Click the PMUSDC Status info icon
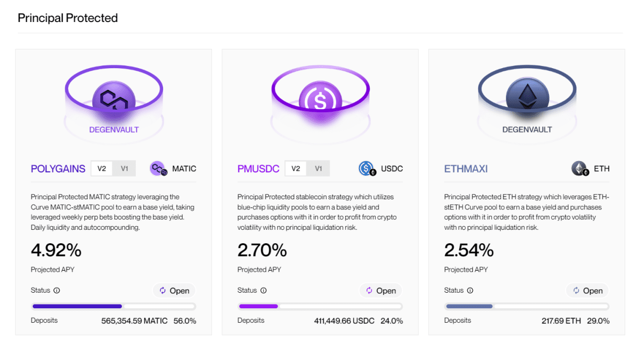Image resolution: width=644 pixels, height=355 pixels. point(264,291)
